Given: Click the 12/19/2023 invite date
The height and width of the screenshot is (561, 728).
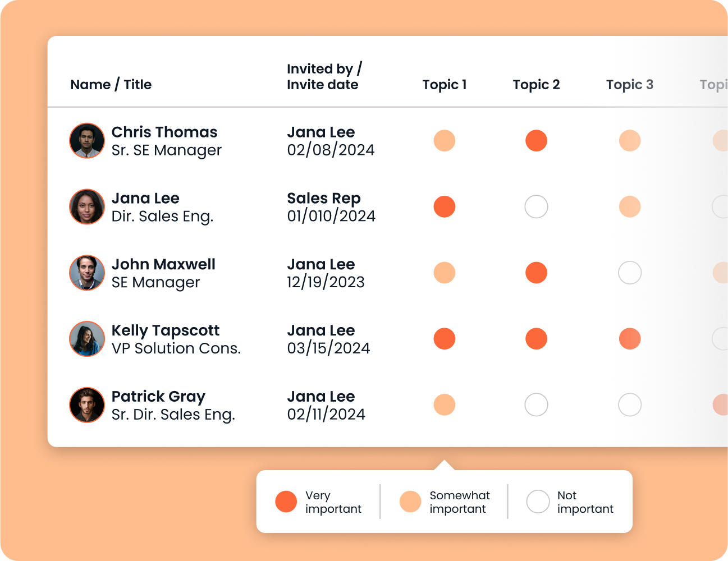Looking at the screenshot, I should tap(326, 282).
